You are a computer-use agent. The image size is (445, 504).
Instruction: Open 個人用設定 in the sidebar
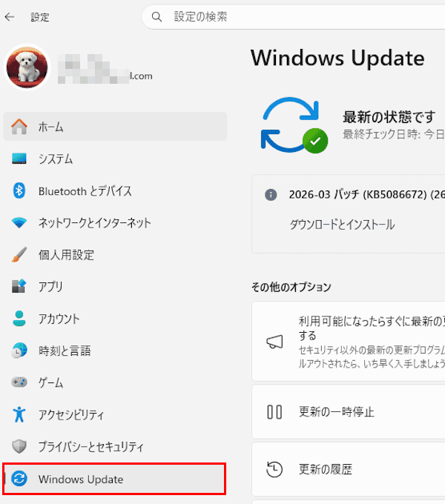tap(115, 254)
